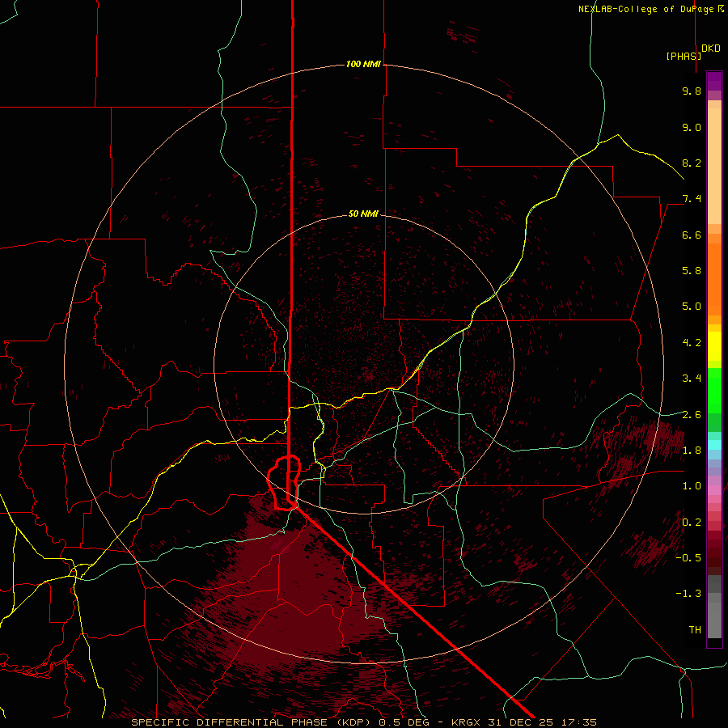Click the 6.6 legend value
The height and width of the screenshot is (728, 728).
click(692, 235)
